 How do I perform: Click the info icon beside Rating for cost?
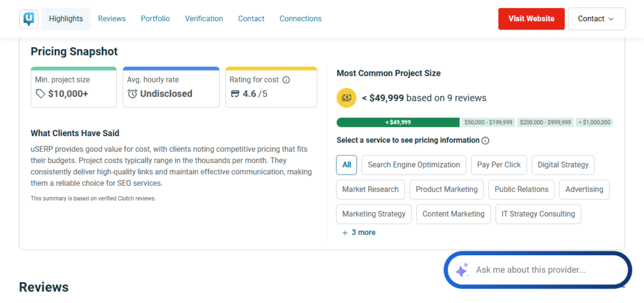286,80
